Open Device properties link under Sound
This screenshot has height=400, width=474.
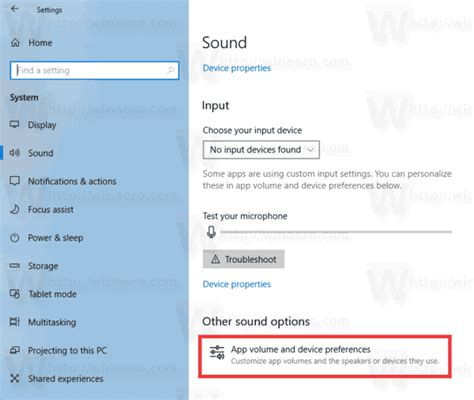(237, 68)
